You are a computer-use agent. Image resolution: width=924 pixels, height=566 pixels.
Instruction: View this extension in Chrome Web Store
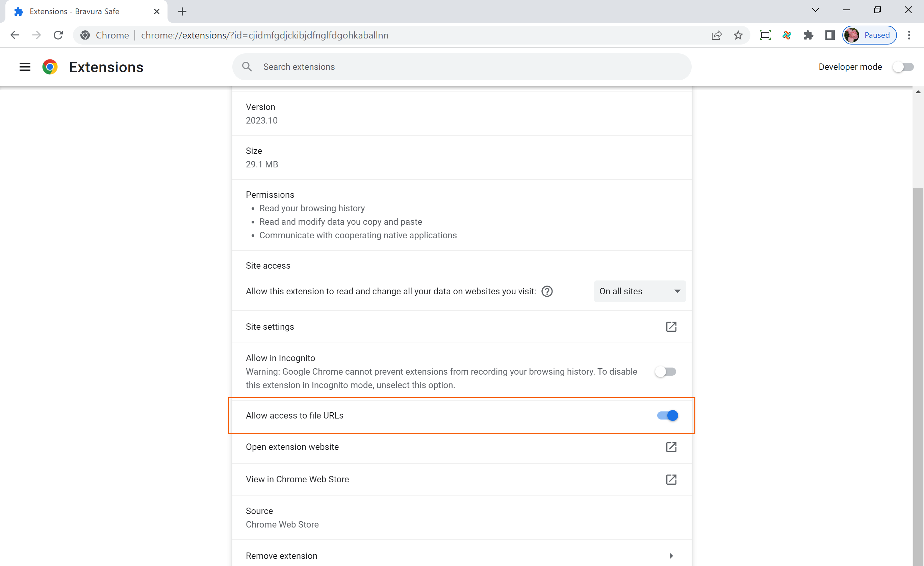pos(671,479)
